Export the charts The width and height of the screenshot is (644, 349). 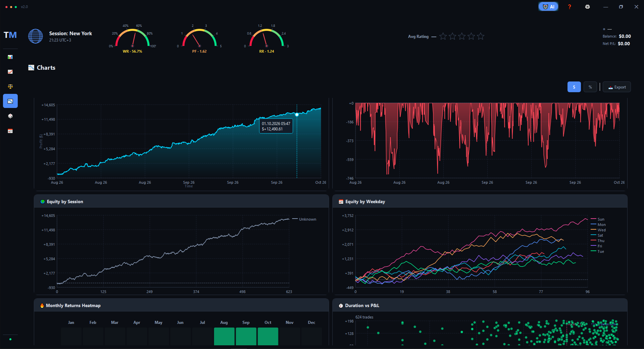coord(617,87)
